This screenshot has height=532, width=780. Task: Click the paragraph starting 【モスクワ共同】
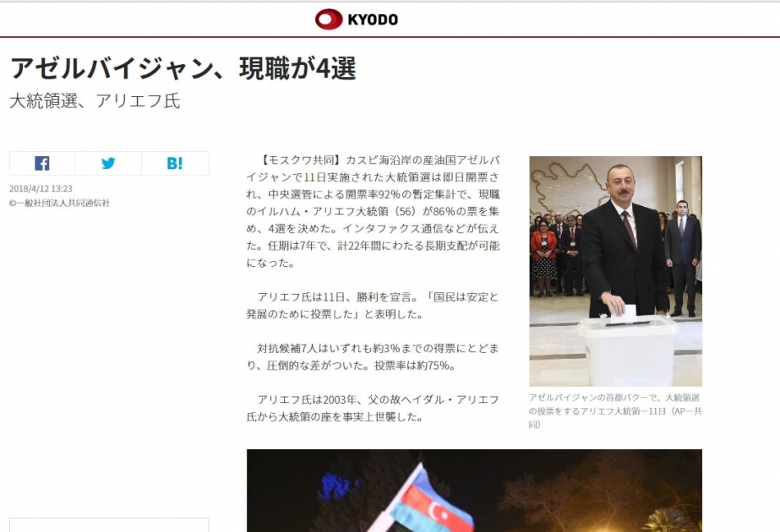(373, 211)
